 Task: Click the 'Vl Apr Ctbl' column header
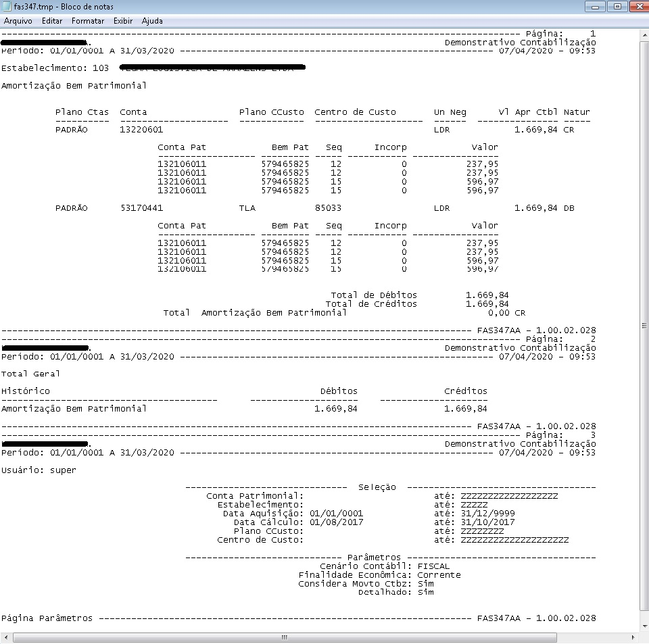[528, 112]
